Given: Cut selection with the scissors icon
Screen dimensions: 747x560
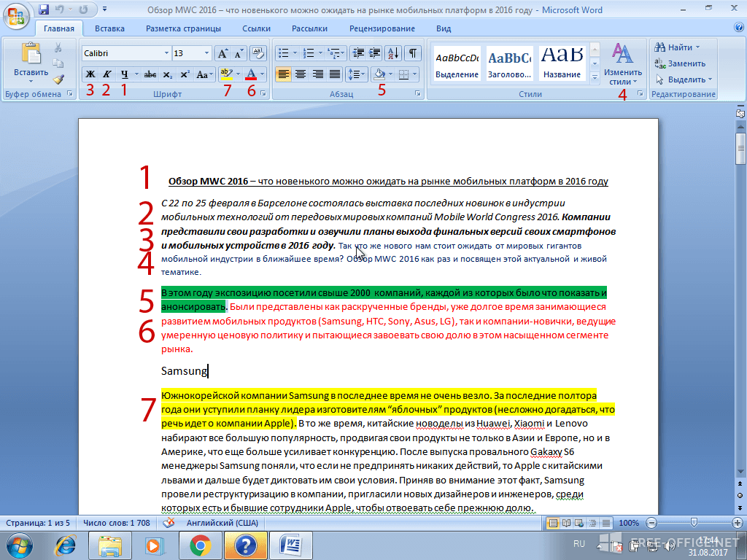Looking at the screenshot, I should (58, 47).
